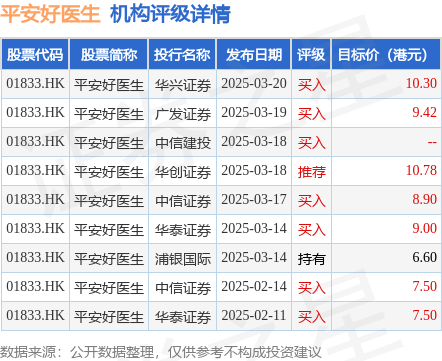The height and width of the screenshot is (361, 442).
Task: Click 01833.HK in the 浦银国际 row
Action: coord(35,257)
